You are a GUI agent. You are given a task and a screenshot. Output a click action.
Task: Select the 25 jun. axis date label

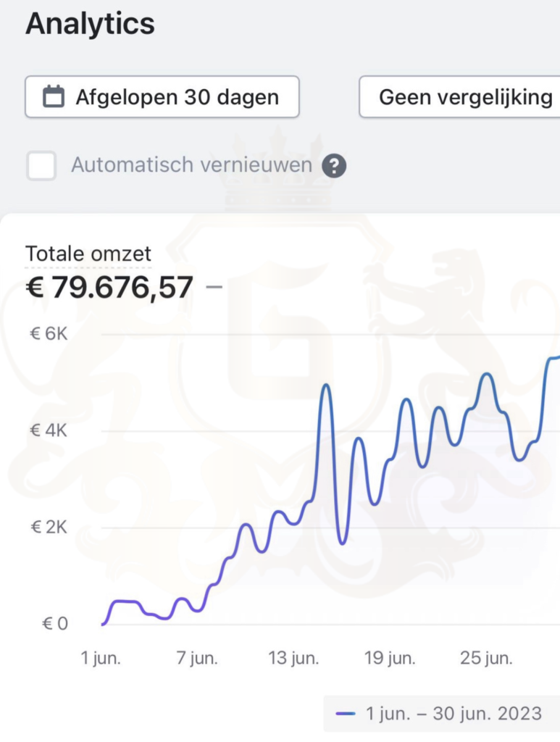[486, 658]
